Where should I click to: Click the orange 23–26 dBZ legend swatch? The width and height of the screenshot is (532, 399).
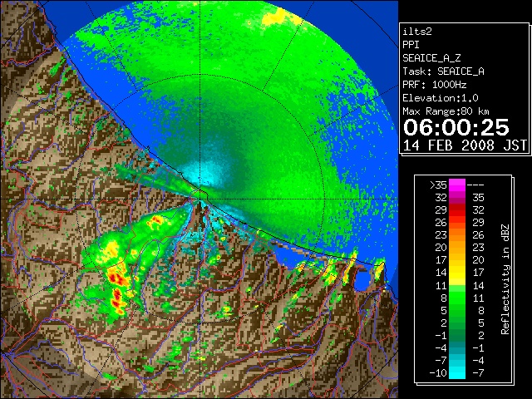tap(457, 235)
